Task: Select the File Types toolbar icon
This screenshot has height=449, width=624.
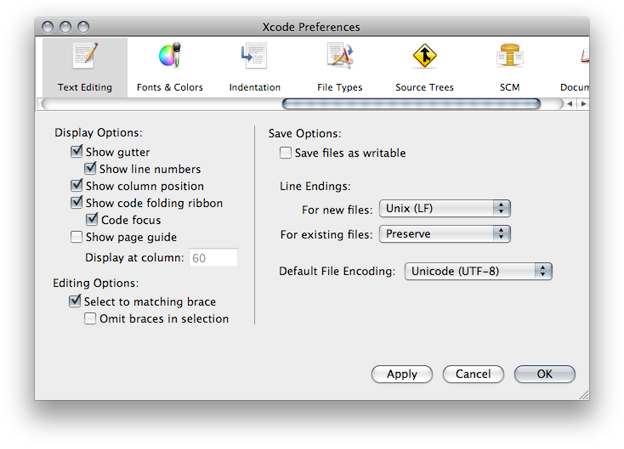Action: pos(340,56)
